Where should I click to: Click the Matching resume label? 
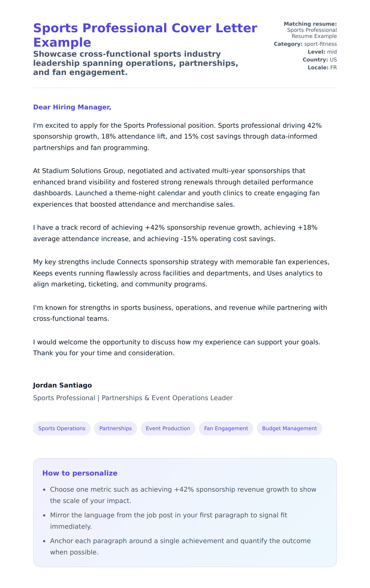pos(310,24)
